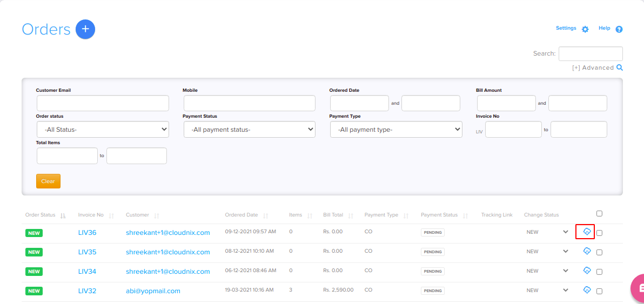Sort by Payment Type column icon
This screenshot has height=304, width=644.
406,215
